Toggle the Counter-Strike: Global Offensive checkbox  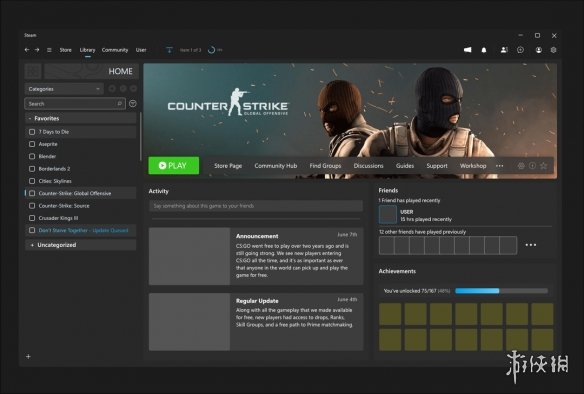point(32,193)
